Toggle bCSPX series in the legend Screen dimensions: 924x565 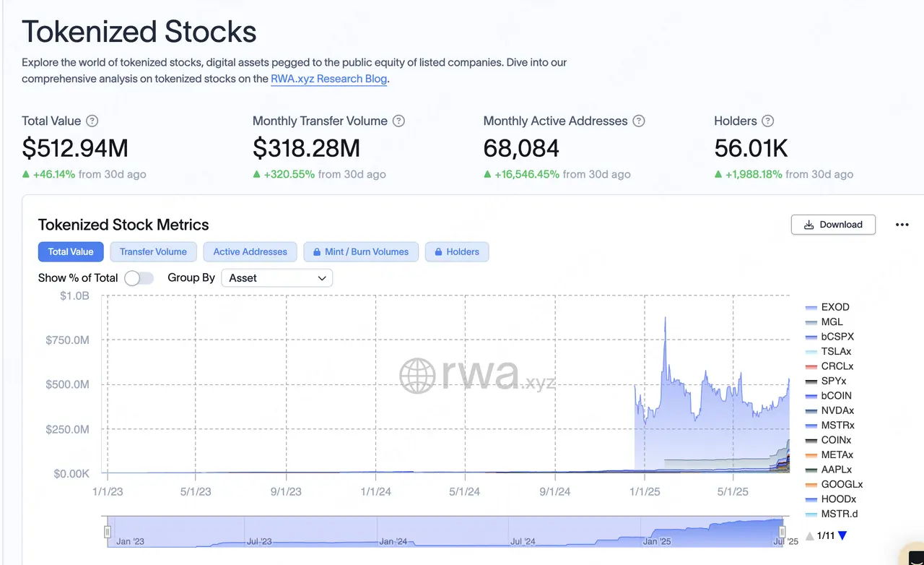(829, 337)
